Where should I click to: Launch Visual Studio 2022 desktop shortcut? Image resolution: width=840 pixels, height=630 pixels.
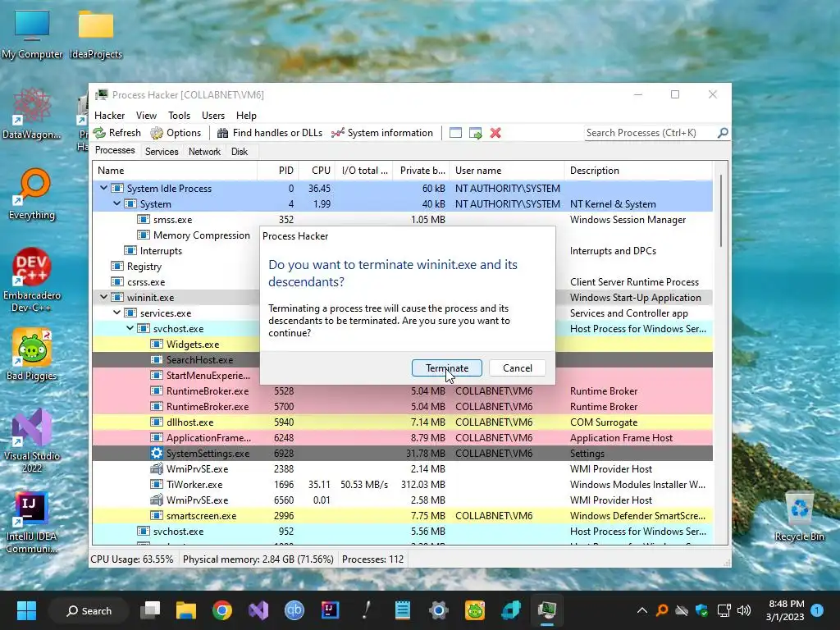(32, 441)
